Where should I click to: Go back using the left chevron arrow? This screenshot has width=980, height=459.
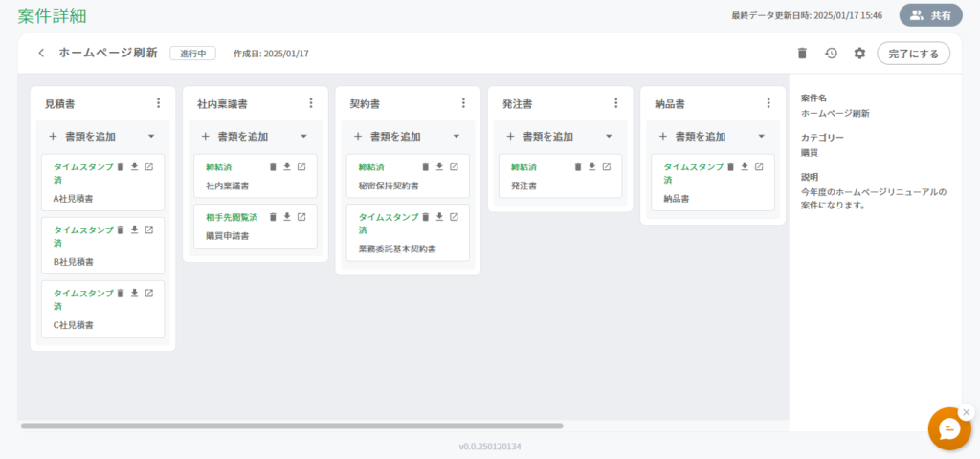pyautogui.click(x=41, y=54)
